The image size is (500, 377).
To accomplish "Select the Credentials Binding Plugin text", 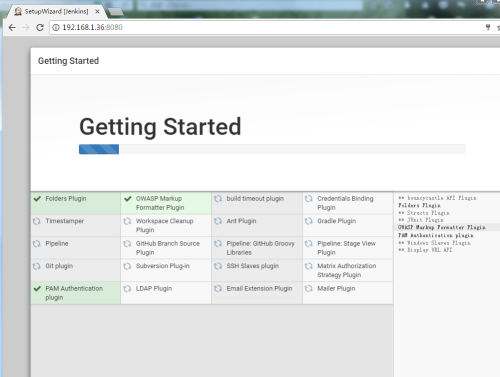I will (345, 203).
